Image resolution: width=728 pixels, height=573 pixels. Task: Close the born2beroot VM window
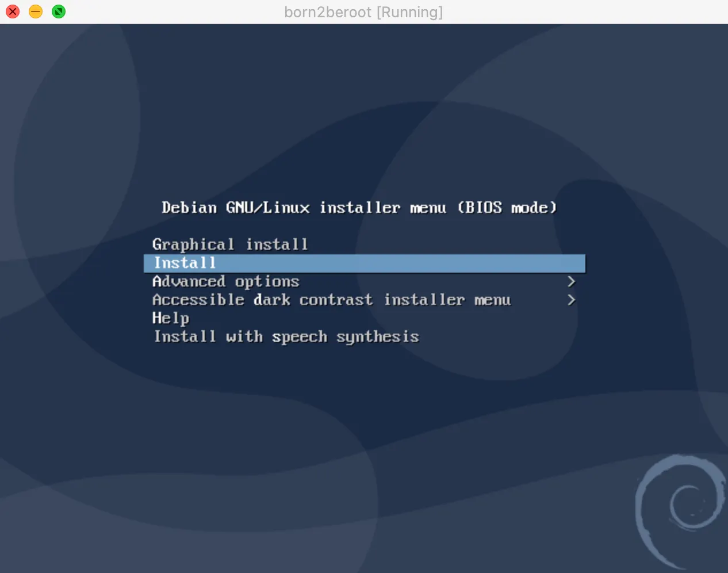click(13, 12)
